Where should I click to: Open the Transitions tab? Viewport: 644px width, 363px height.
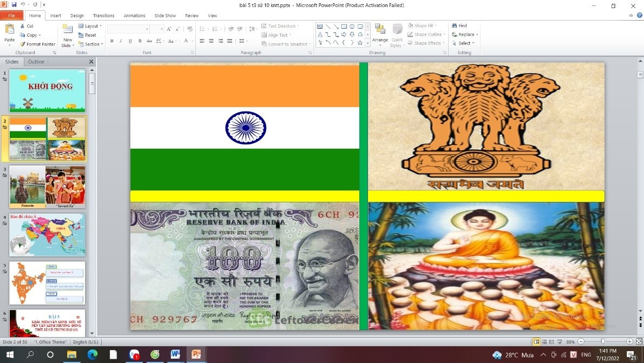[103, 16]
